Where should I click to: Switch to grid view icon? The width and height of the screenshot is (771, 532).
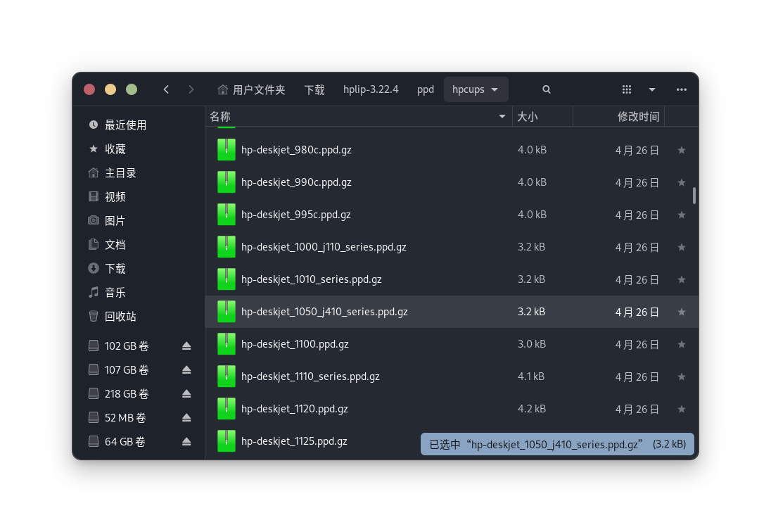click(x=627, y=89)
